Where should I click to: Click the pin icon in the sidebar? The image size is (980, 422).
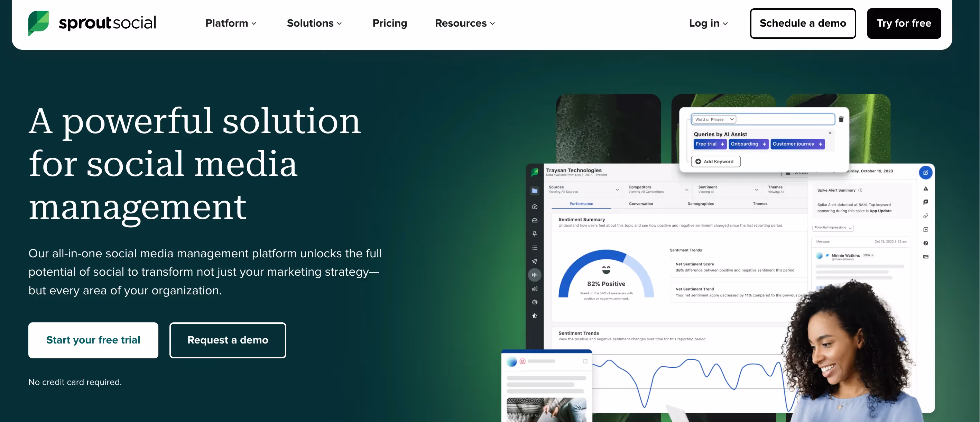(535, 233)
